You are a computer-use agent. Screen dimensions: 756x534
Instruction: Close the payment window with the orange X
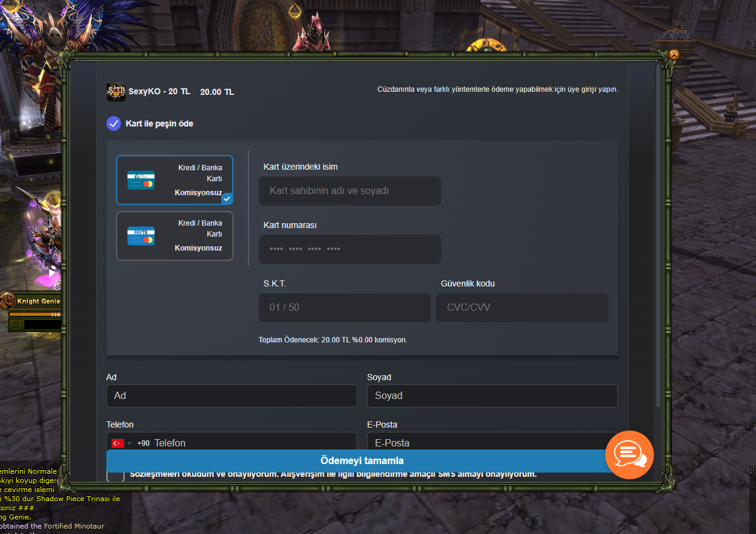[x=673, y=54]
